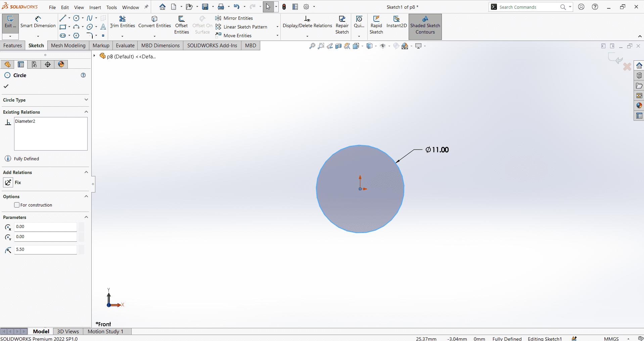The image size is (644, 341).
Task: Open Appearances task pane icon
Action: click(639, 106)
